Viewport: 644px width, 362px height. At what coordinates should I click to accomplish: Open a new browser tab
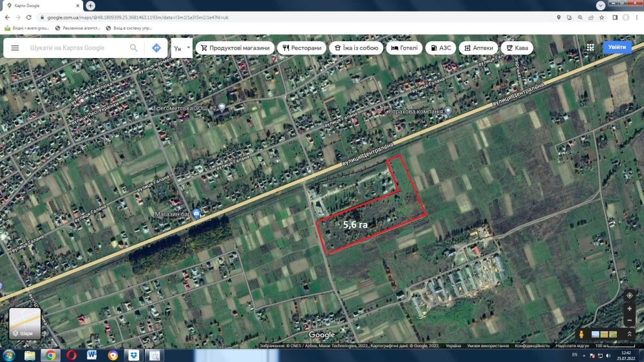[x=91, y=5]
